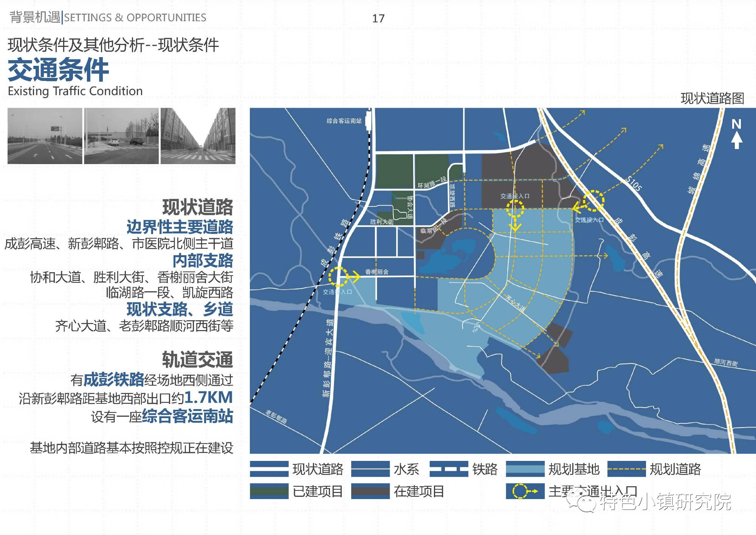756x535 pixels.
Task: Select the 现状道路 legend swatch
Action: pyautogui.click(x=269, y=469)
